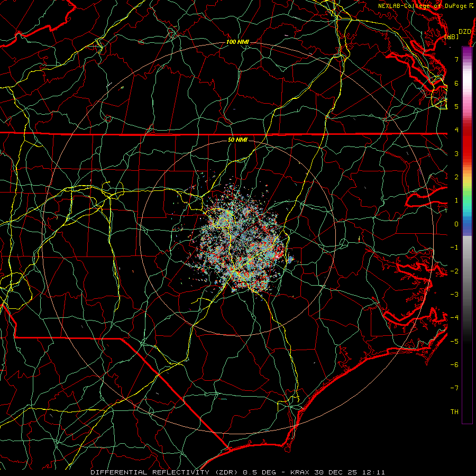Click the TH threshold label on the scale
The height and width of the screenshot is (476, 476).
coord(454,412)
